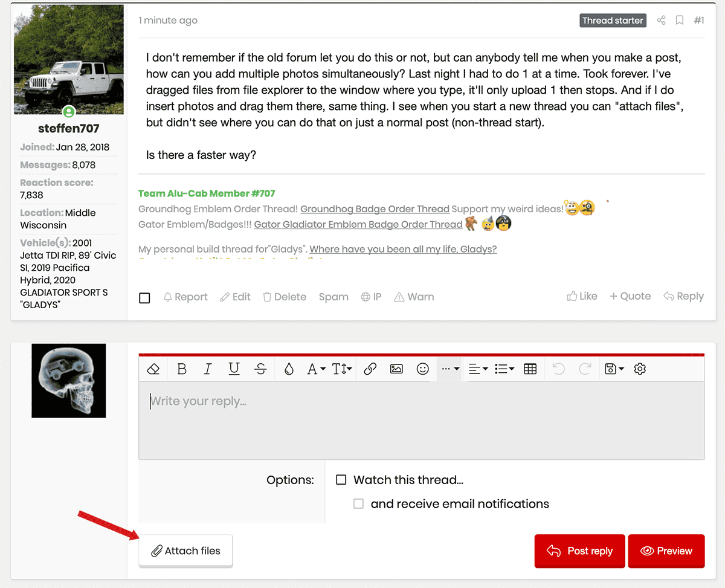The image size is (725, 588).
Task: Report this post
Action: click(x=185, y=297)
